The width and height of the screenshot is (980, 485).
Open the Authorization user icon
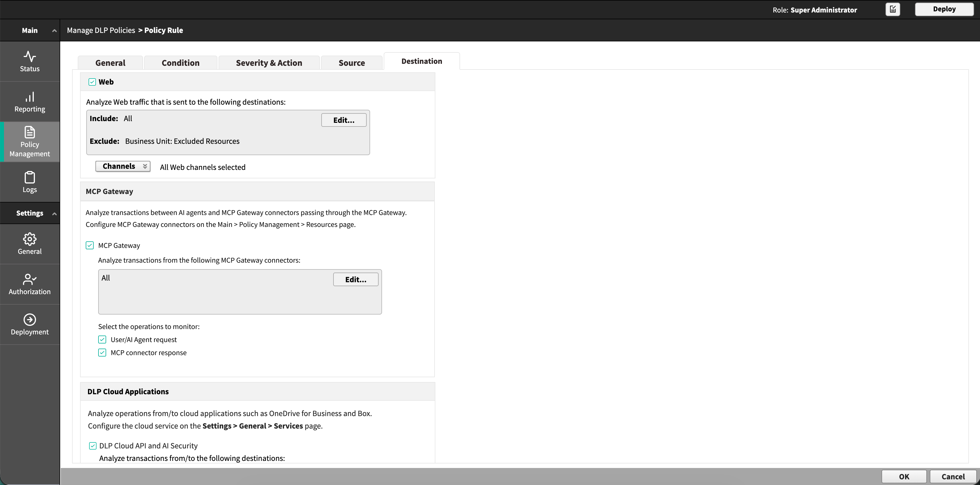[30, 279]
